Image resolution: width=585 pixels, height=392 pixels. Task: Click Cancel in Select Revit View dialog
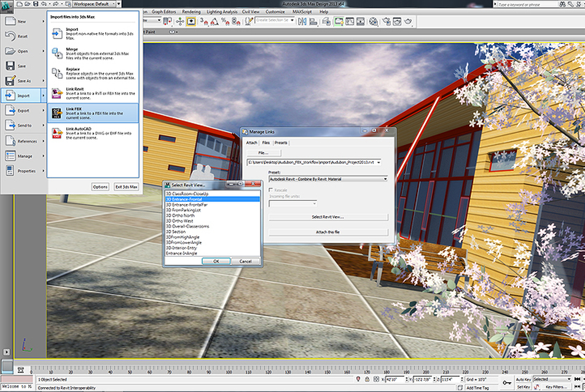pos(246,262)
